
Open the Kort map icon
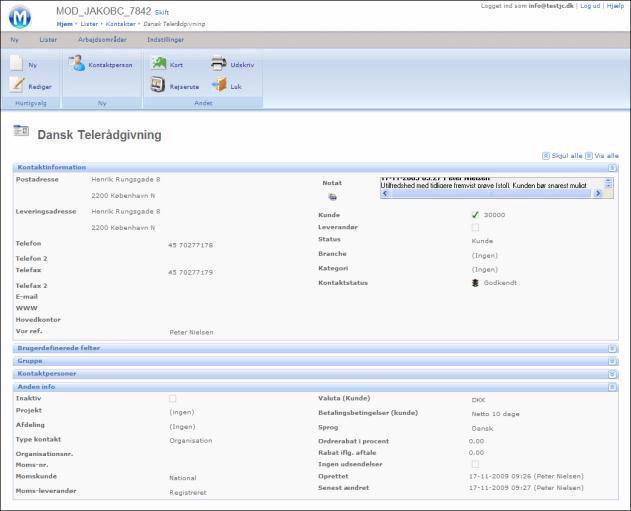tap(158, 64)
